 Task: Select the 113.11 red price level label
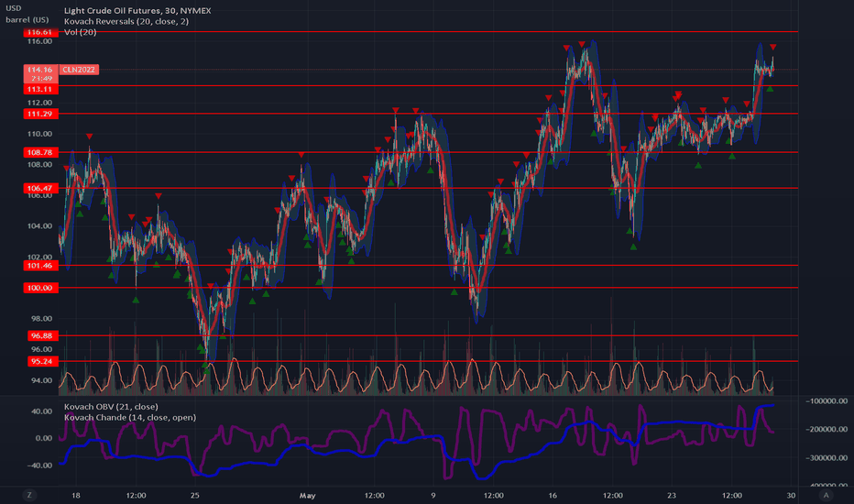pyautogui.click(x=41, y=90)
